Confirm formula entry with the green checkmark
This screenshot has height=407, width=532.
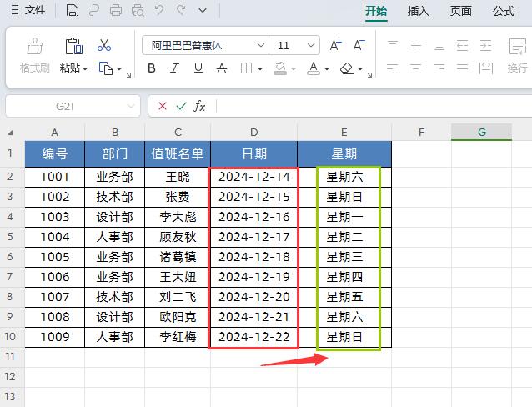pos(181,106)
